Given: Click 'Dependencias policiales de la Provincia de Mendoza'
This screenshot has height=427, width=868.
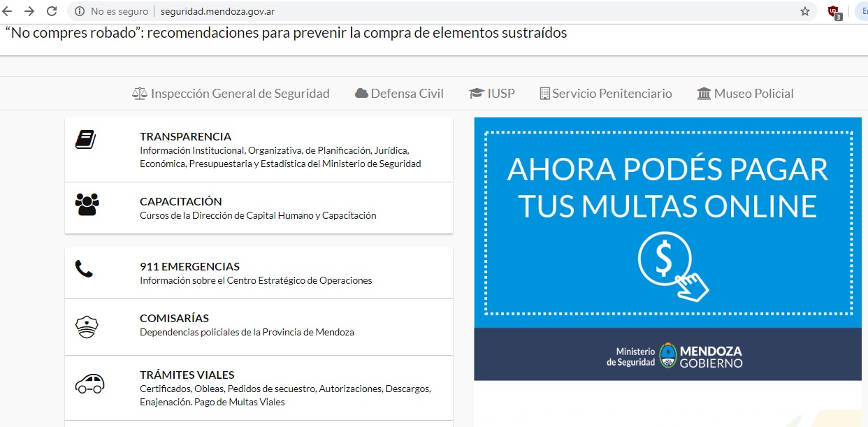Looking at the screenshot, I should (247, 333).
